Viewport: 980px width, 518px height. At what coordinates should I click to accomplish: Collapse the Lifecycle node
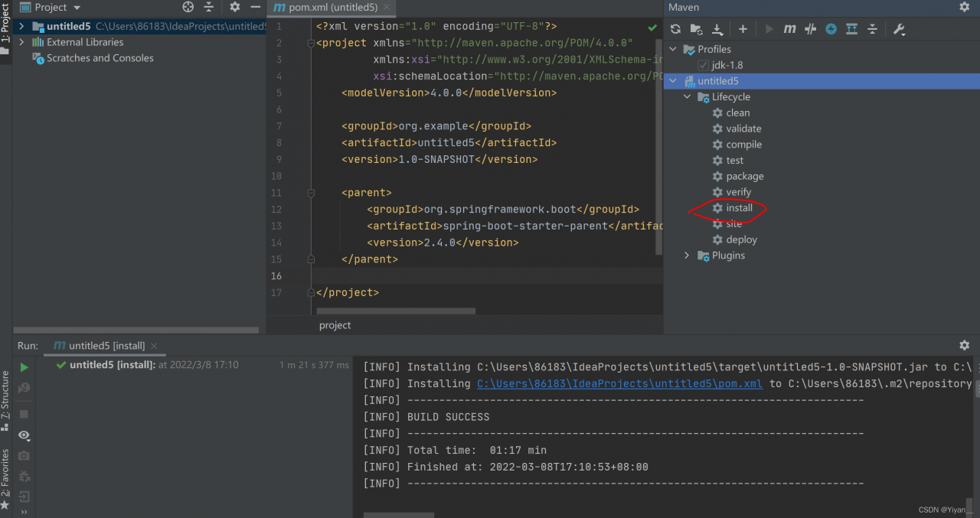point(687,96)
